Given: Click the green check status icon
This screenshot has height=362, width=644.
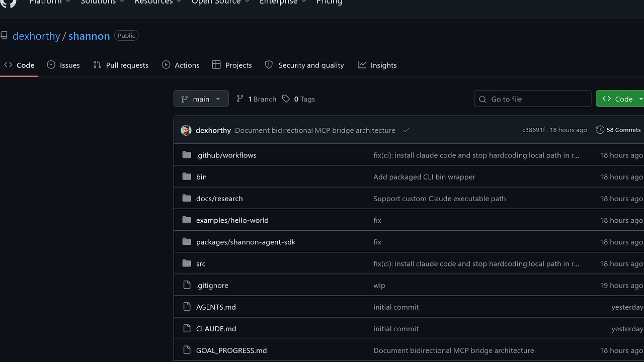Looking at the screenshot, I should (x=406, y=130).
